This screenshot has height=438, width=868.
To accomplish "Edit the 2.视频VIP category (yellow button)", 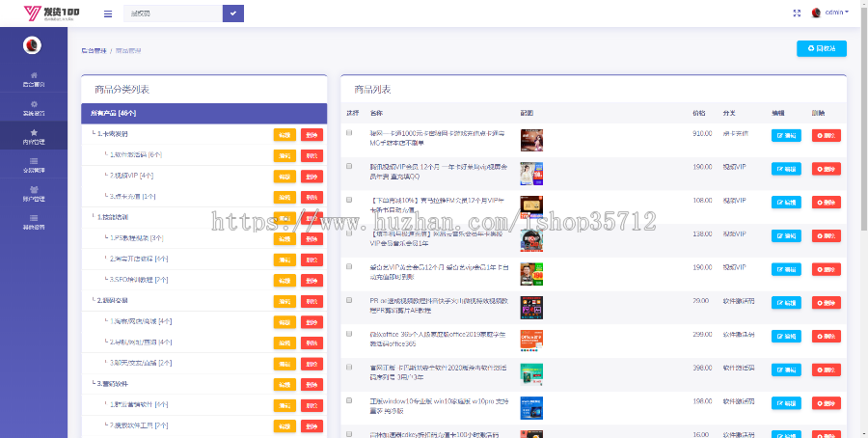I will pos(285,177).
